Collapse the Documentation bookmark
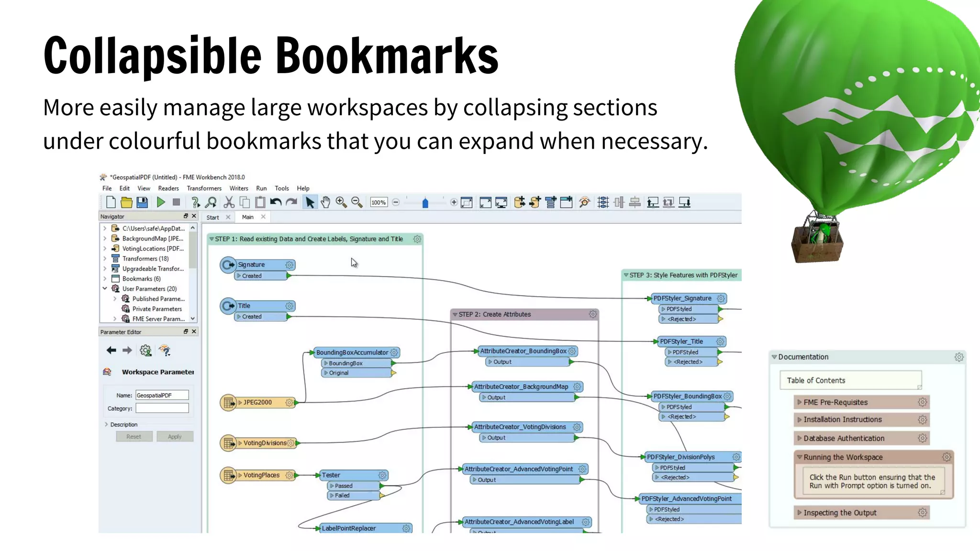This screenshot has height=551, width=980. tap(774, 357)
